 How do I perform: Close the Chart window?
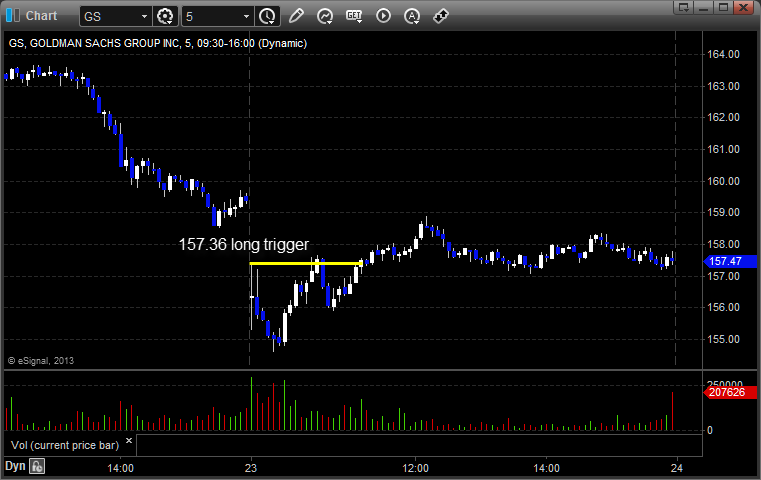pyautogui.click(x=743, y=7)
